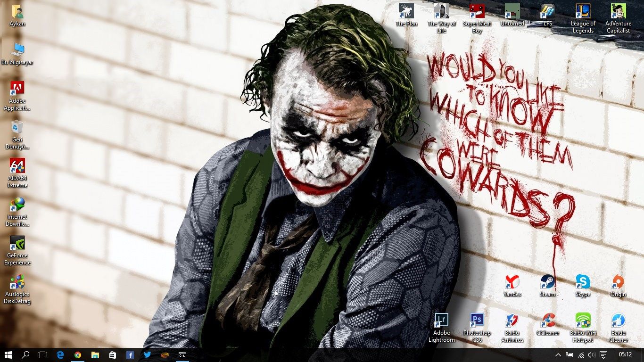This screenshot has height=362, width=644.
Task: Select the Internet Download Manager shortcut
Action: pos(17,212)
